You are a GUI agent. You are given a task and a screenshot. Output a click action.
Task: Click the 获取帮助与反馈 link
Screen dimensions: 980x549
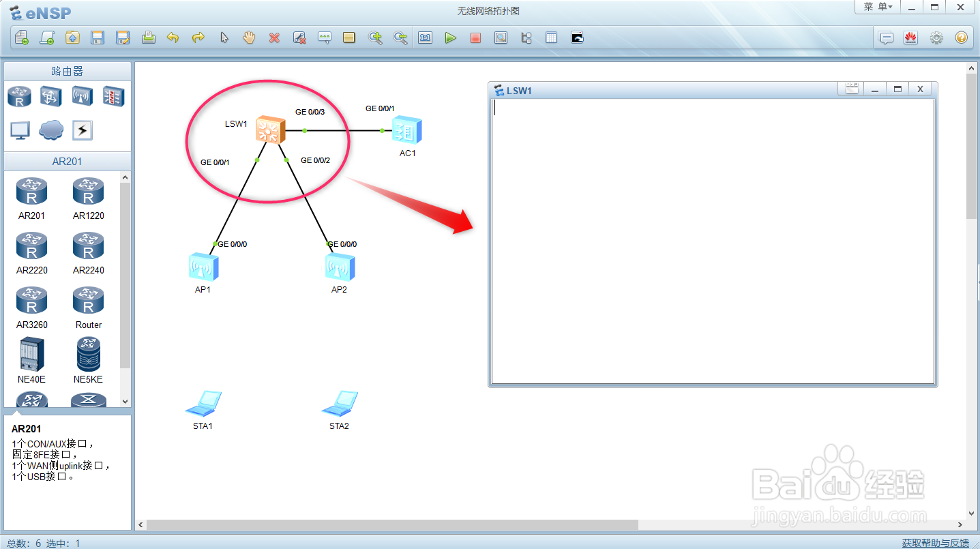click(934, 543)
